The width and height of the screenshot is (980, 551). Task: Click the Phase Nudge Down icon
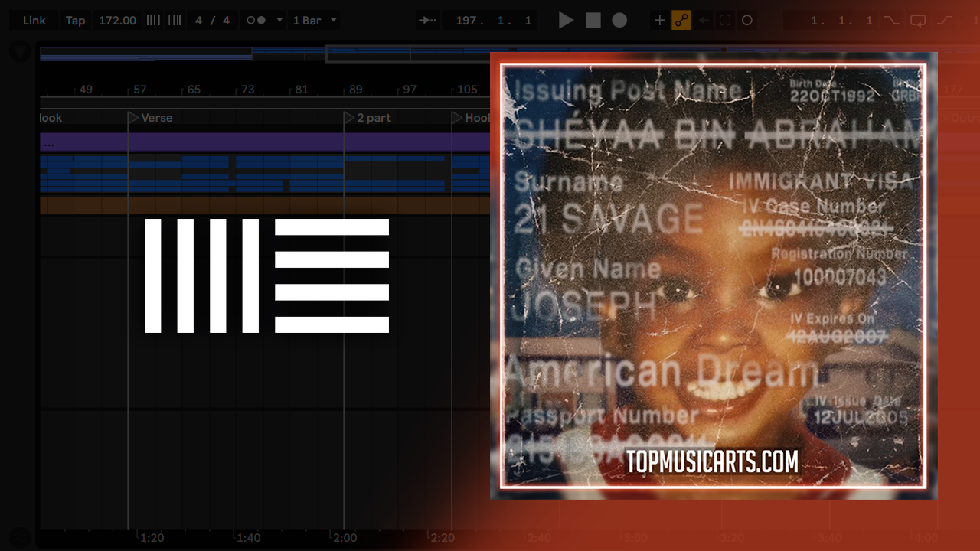click(x=153, y=21)
